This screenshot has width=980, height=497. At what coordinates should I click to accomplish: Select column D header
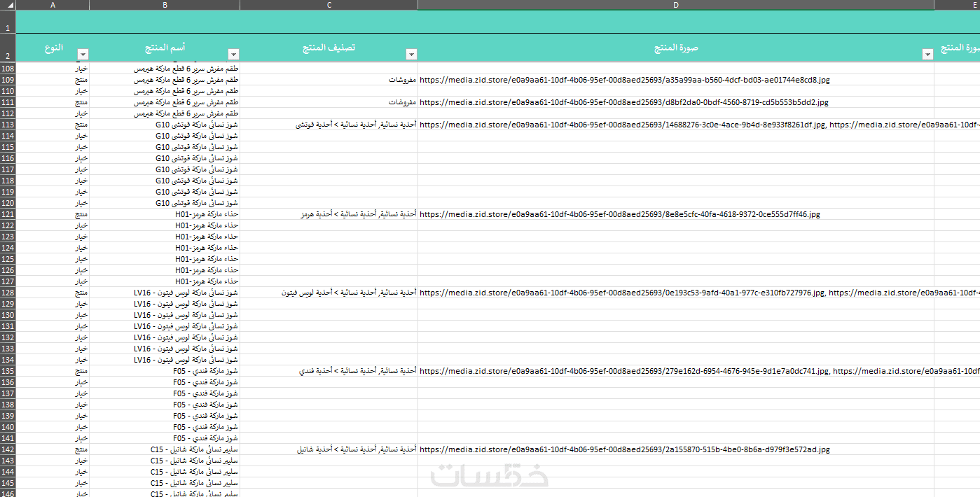pyautogui.click(x=676, y=5)
